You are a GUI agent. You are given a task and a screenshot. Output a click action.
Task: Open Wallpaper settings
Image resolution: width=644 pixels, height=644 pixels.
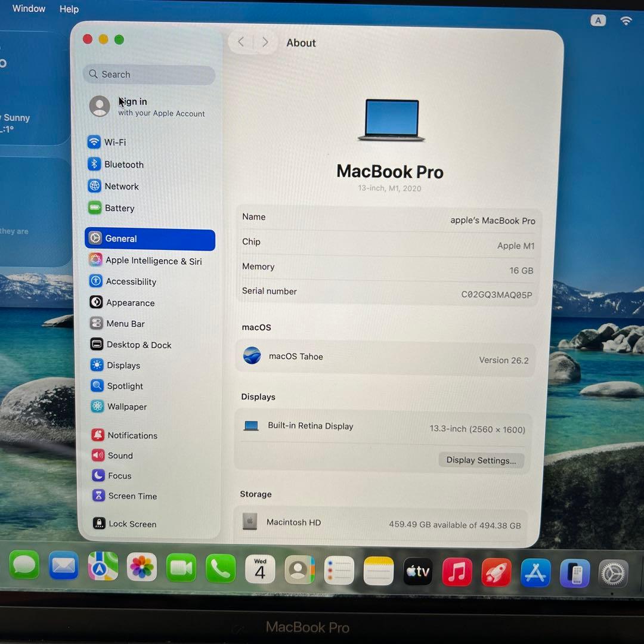point(126,407)
